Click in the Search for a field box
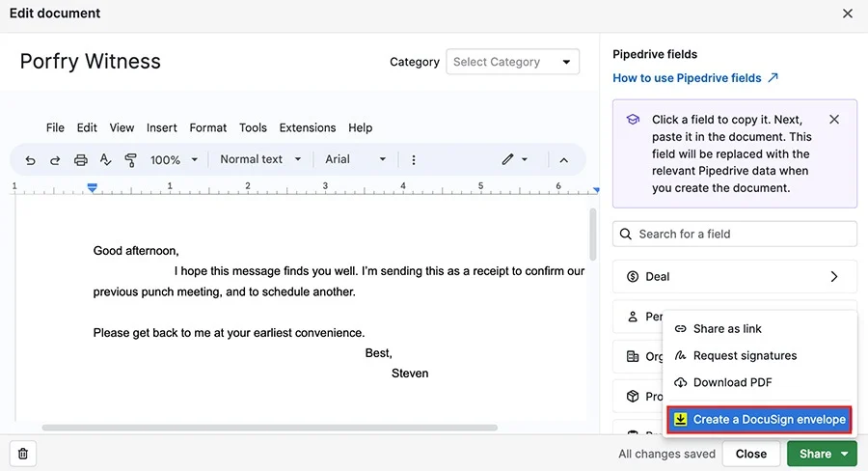The image size is (868, 471). (735, 234)
